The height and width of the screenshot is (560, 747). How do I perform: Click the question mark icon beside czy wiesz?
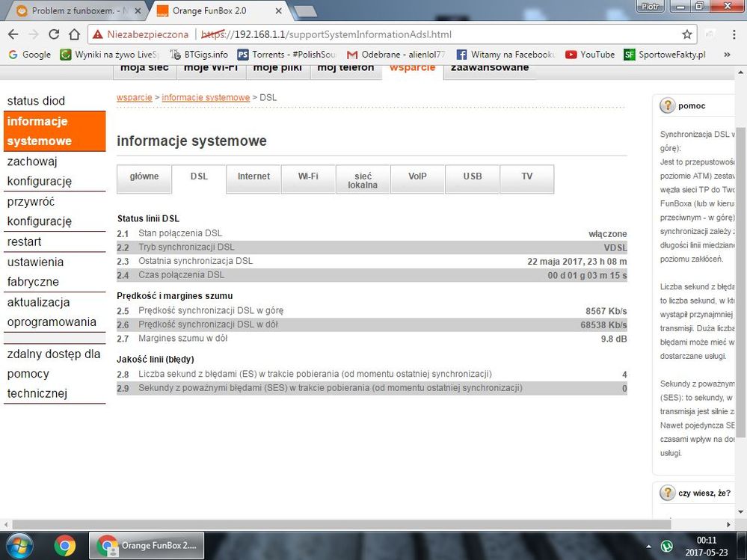tap(667, 493)
